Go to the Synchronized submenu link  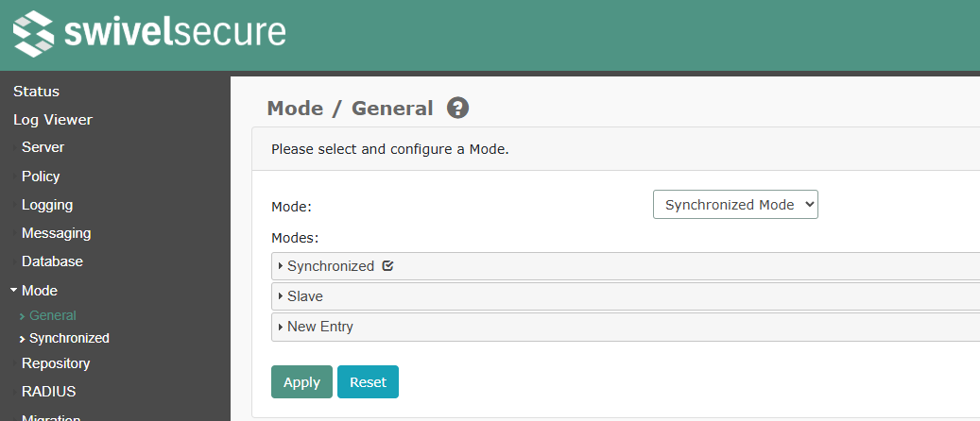[69, 338]
